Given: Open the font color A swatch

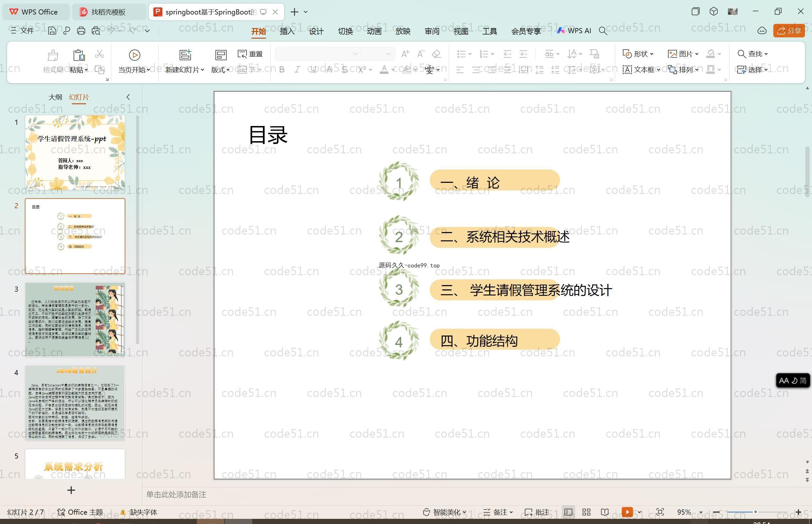Looking at the screenshot, I should tap(384, 70).
